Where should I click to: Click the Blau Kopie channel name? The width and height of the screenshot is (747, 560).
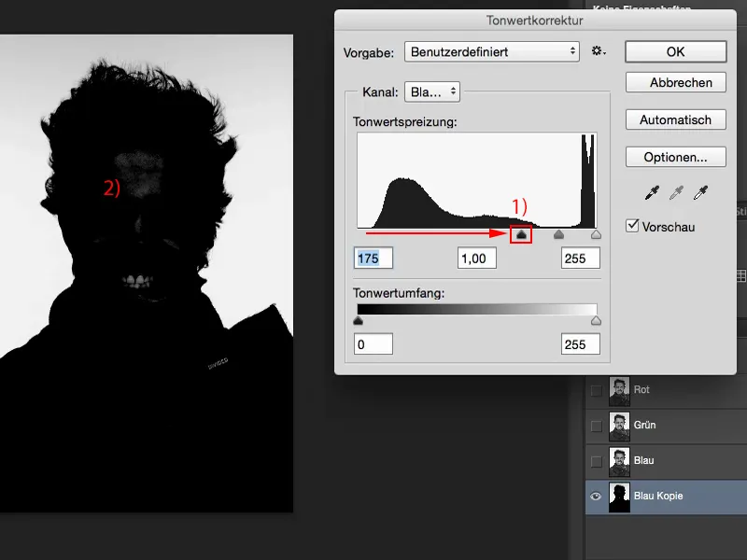[658, 496]
